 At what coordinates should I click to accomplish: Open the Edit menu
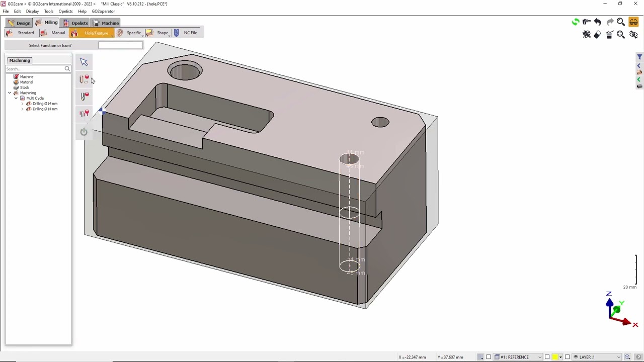(x=17, y=11)
